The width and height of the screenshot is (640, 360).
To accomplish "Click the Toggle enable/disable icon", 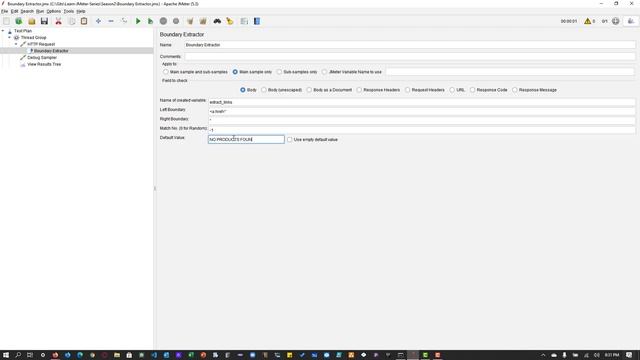I will tap(124, 21).
